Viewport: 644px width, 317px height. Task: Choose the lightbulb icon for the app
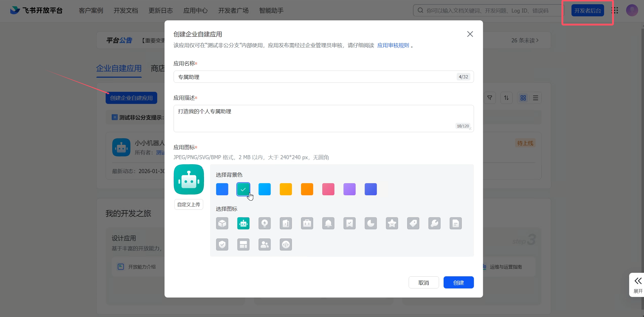coord(265,223)
